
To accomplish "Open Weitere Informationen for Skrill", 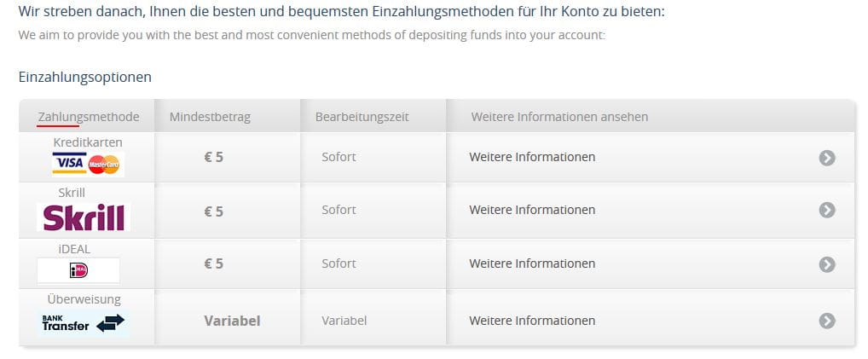I will pyautogui.click(x=532, y=210).
